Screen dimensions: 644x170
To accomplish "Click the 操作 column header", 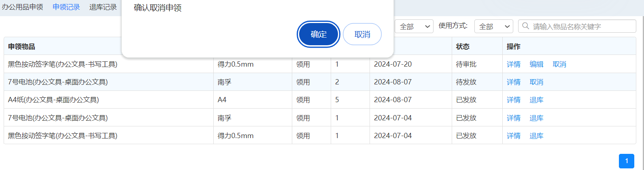I will point(514,46).
